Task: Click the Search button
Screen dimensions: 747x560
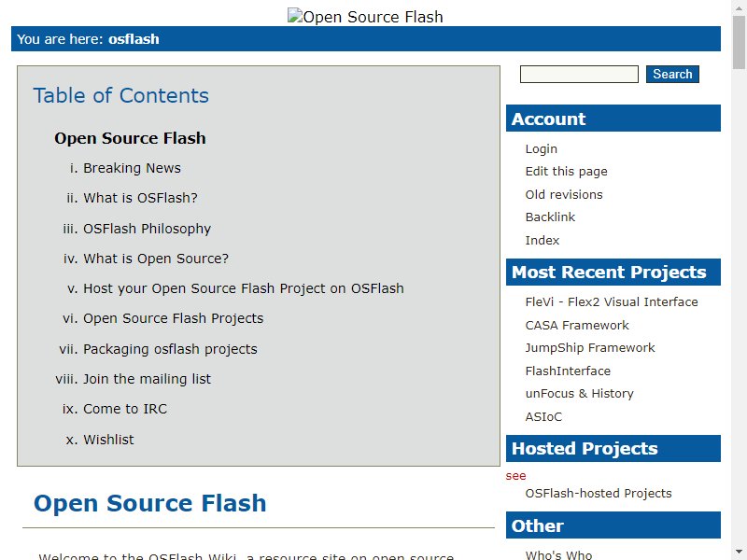Action: 672,74
